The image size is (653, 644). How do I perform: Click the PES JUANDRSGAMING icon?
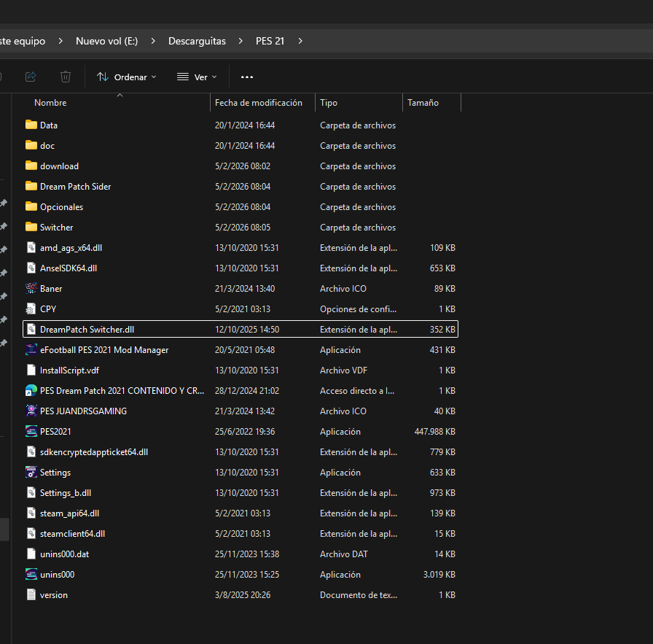click(31, 411)
